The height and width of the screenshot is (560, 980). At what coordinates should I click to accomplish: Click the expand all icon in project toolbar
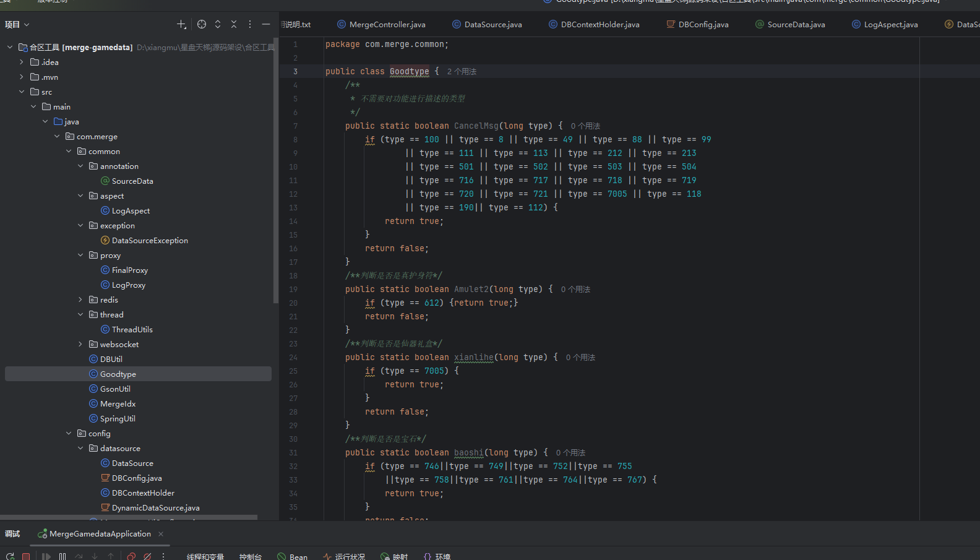coord(218,24)
